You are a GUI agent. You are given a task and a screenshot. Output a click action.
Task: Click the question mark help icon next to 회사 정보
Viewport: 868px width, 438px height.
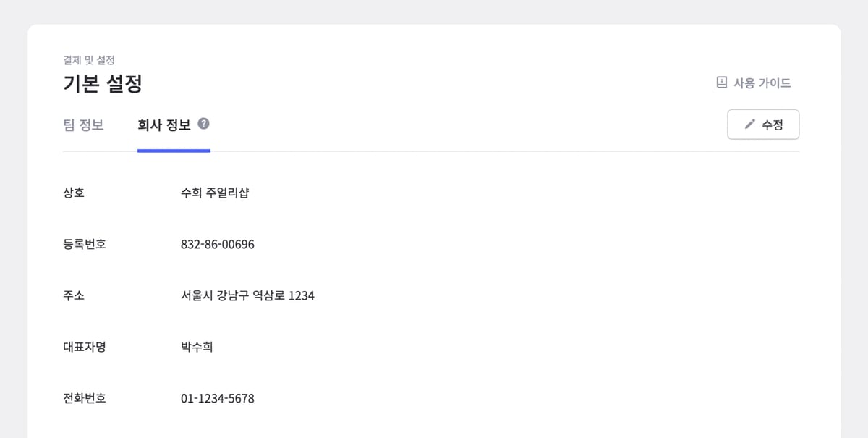click(203, 124)
